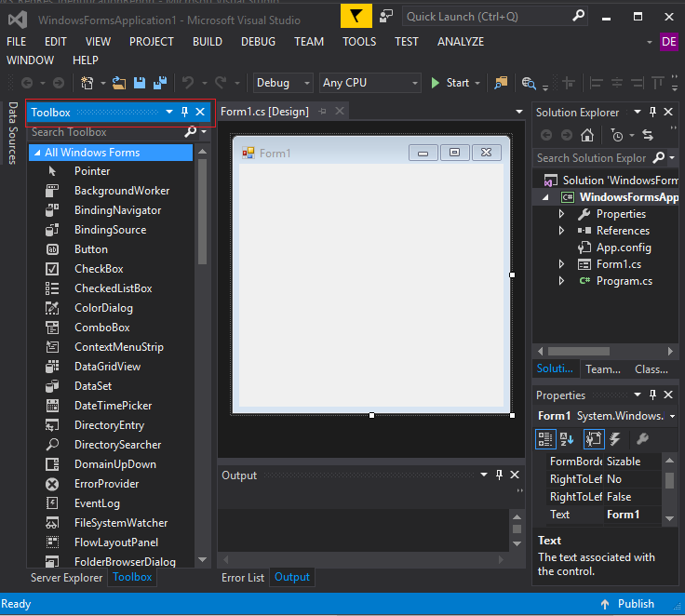
Task: Click into the Search Toolbox field
Action: (x=107, y=131)
